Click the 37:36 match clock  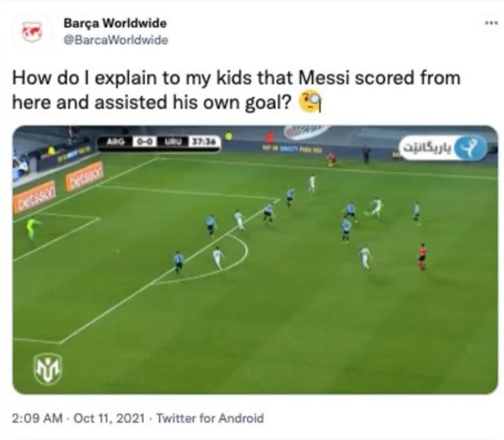coord(205,141)
